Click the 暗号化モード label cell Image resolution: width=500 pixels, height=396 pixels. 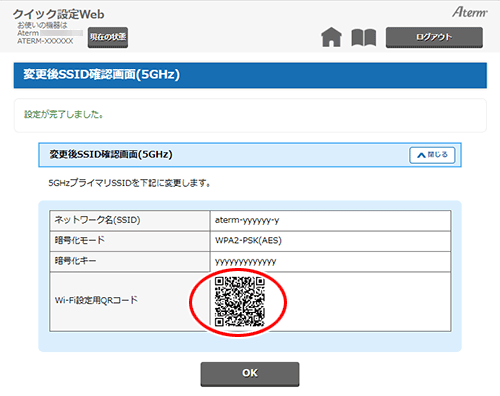[x=130, y=241]
